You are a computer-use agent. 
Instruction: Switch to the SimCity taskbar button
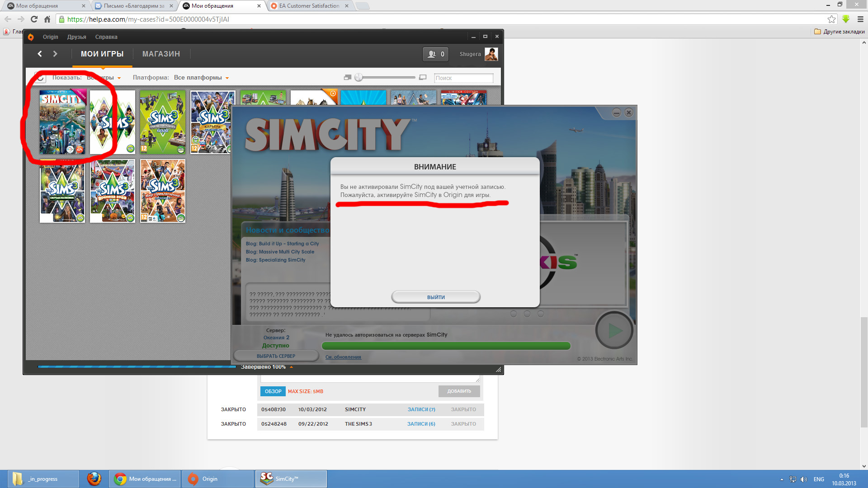(291, 479)
